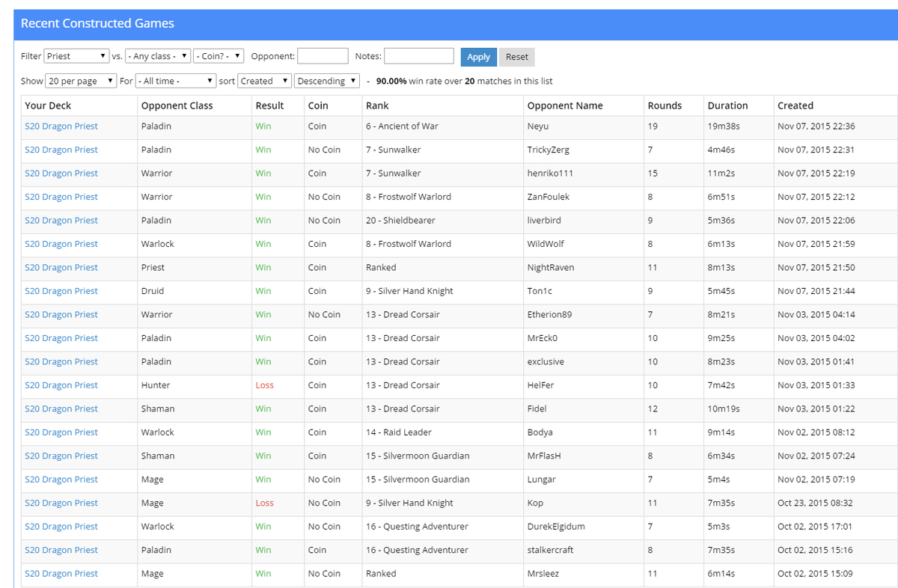The height and width of the screenshot is (588, 898).
Task: Open the '20 per page' dropdown
Action: [x=81, y=81]
